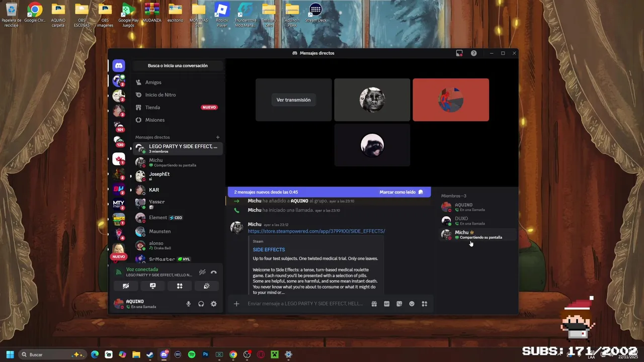
Task: Select LEGO PARTY Y SIDE EFFECT group chat
Action: coord(177,148)
